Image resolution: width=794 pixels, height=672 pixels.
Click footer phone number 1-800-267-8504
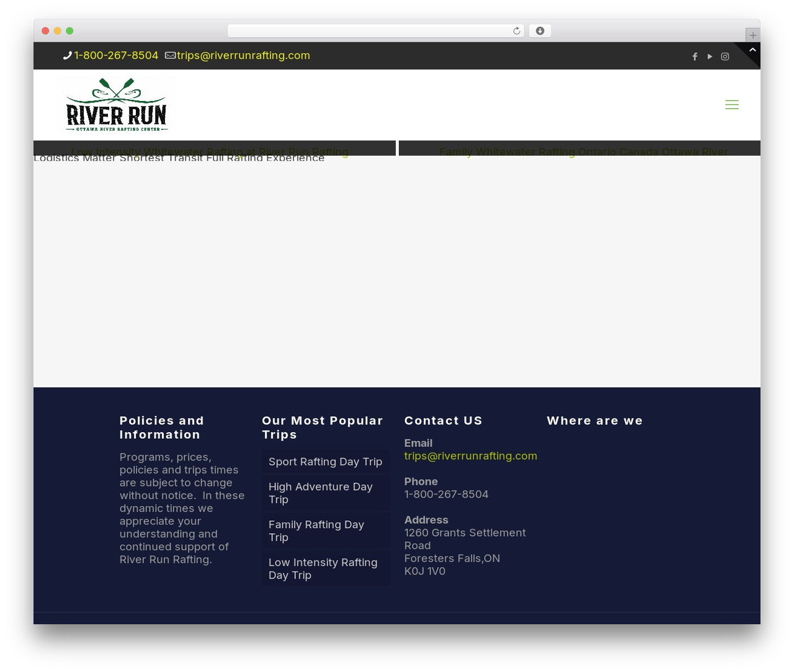[x=447, y=494]
